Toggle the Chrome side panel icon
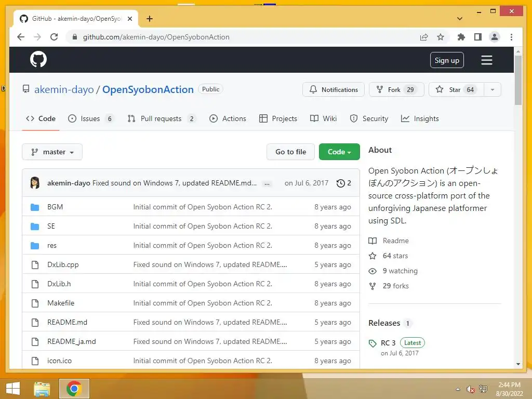The height and width of the screenshot is (399, 532). point(478,37)
